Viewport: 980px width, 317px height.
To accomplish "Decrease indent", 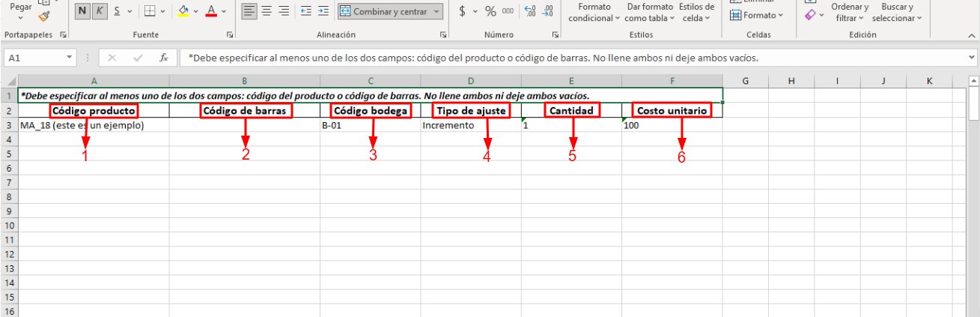I will (x=305, y=11).
